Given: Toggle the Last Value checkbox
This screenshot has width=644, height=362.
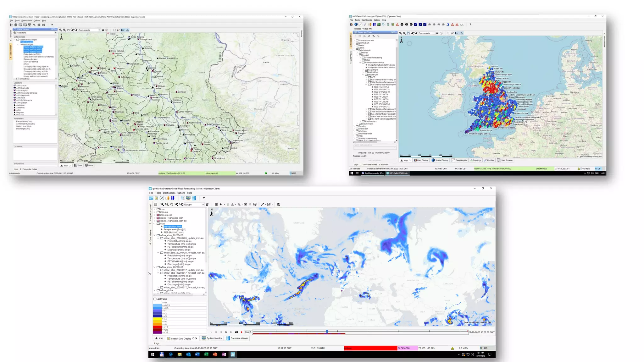Looking at the screenshot, I should (x=155, y=299).
